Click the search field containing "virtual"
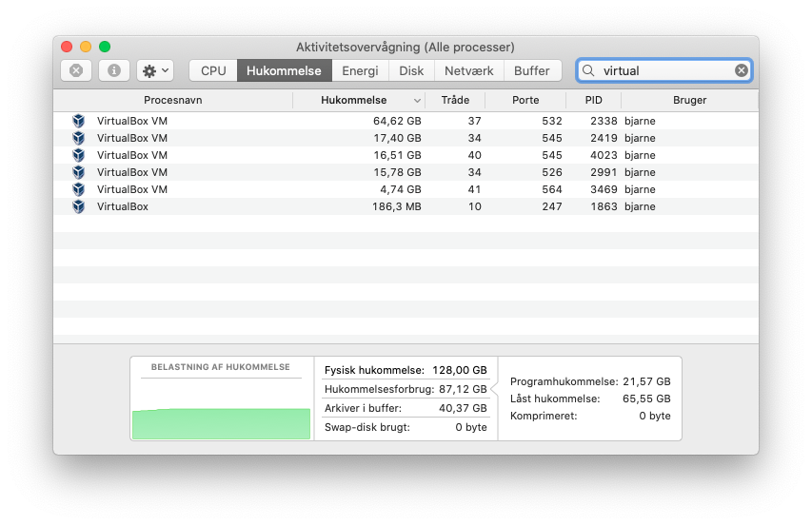Viewport: 812px width, 525px height. tap(663, 70)
